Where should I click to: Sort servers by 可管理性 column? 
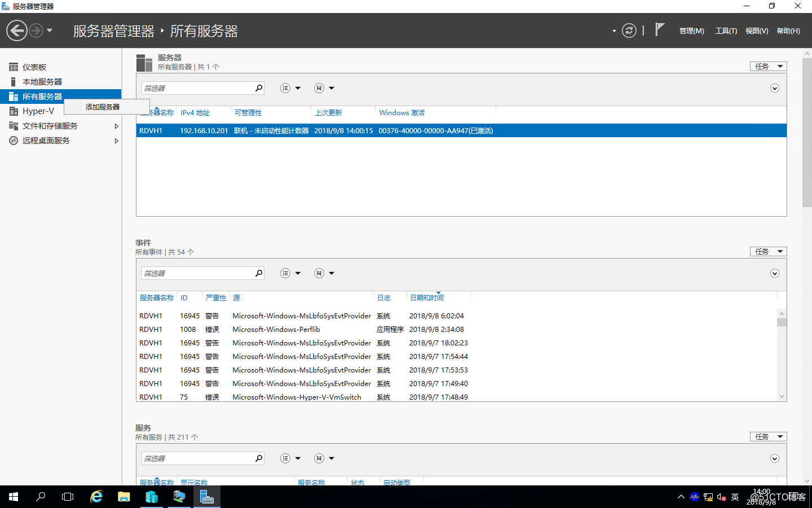248,113
